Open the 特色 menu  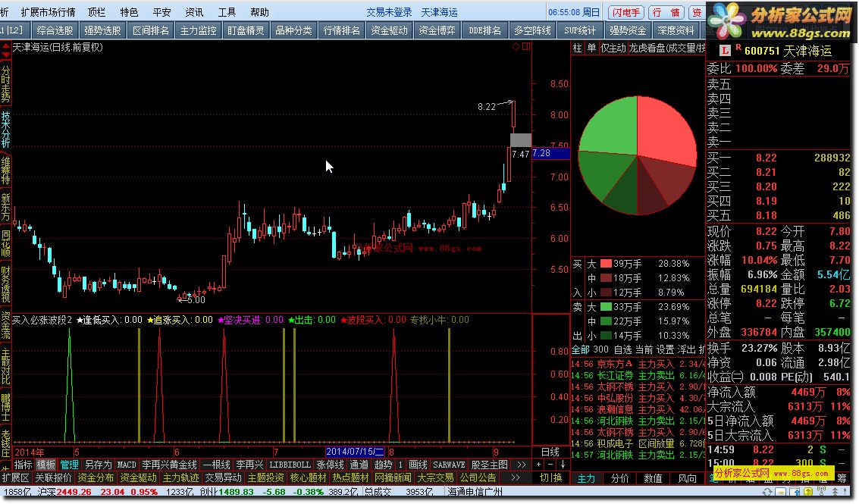click(129, 12)
